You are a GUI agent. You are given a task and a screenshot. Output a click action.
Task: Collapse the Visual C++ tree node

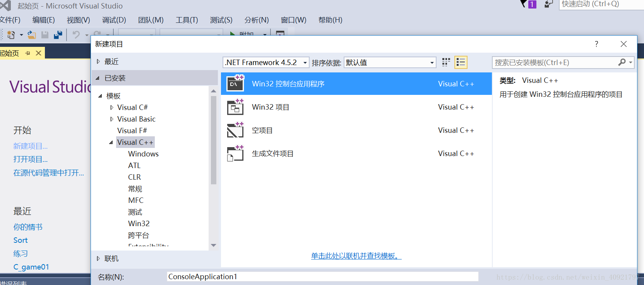[x=111, y=142]
